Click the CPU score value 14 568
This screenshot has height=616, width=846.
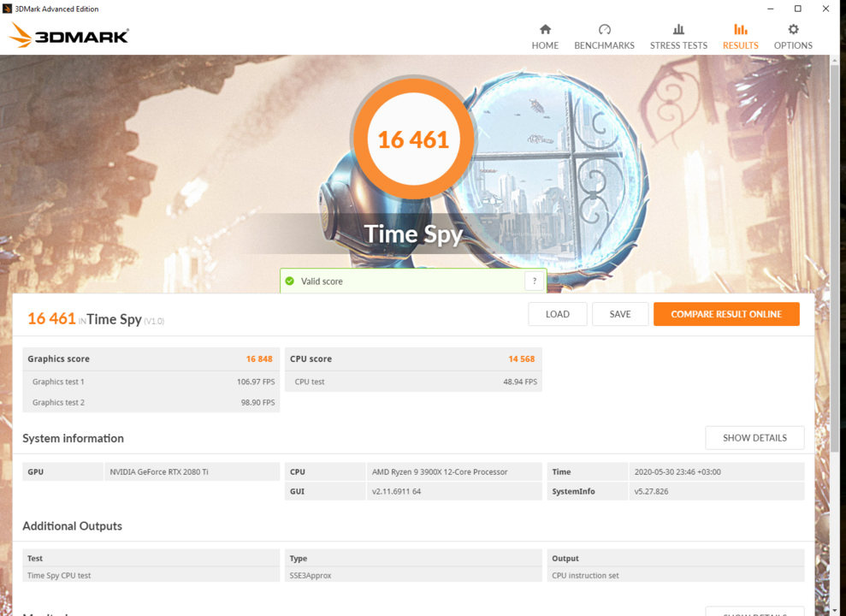(x=521, y=358)
